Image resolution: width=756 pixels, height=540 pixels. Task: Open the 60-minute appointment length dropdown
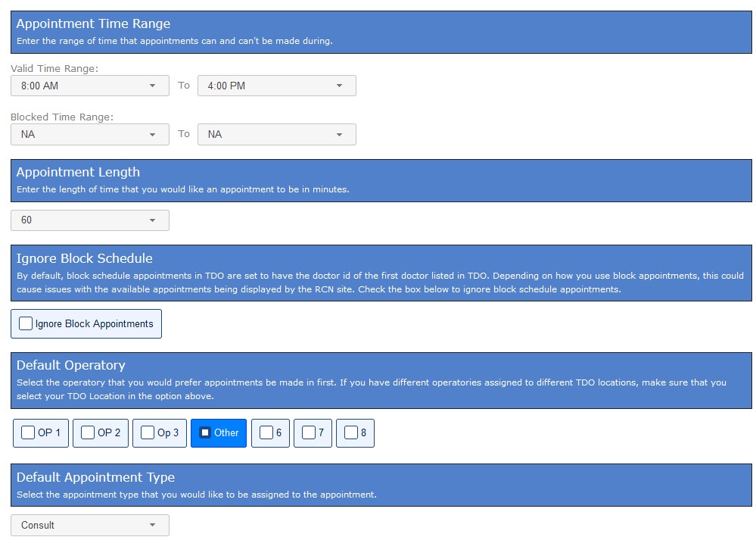click(x=89, y=220)
